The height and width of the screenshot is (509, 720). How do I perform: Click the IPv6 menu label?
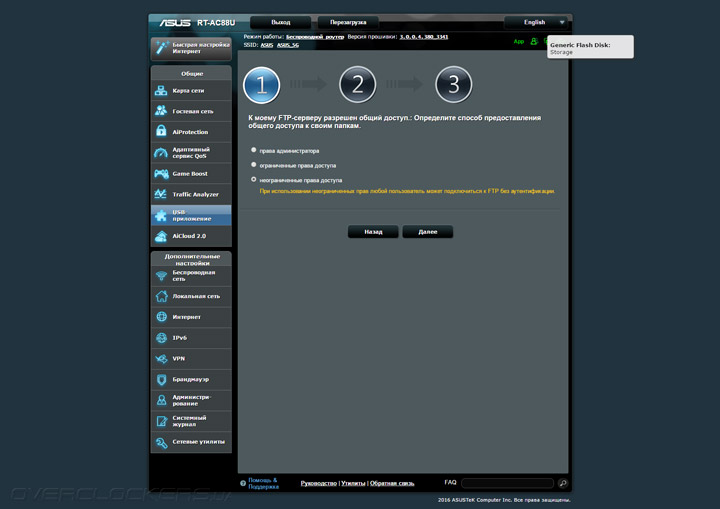pyautogui.click(x=180, y=338)
